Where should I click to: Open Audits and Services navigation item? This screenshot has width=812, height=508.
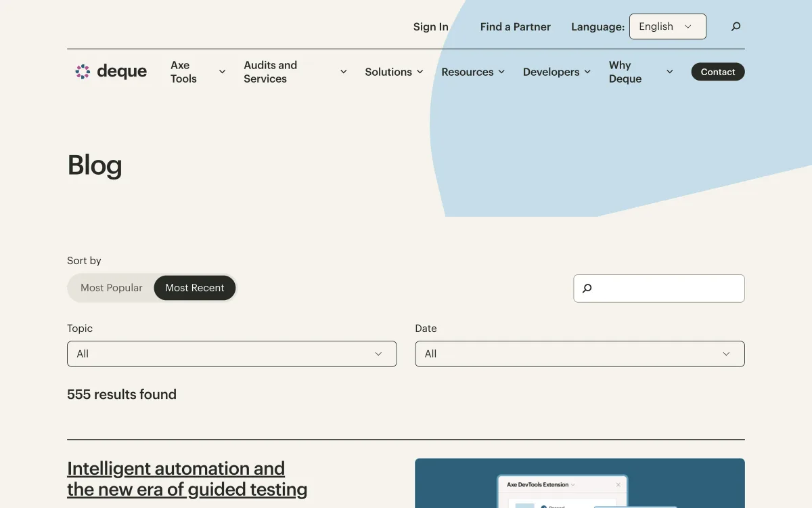point(271,72)
